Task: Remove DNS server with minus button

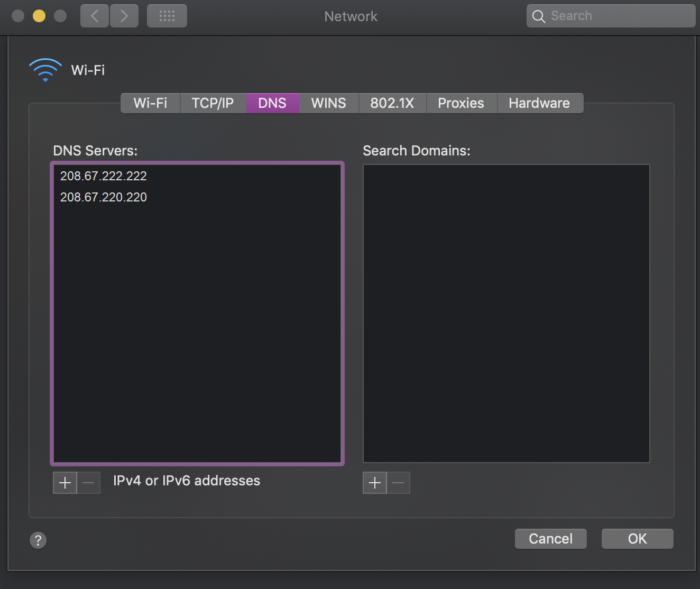Action: tap(89, 483)
